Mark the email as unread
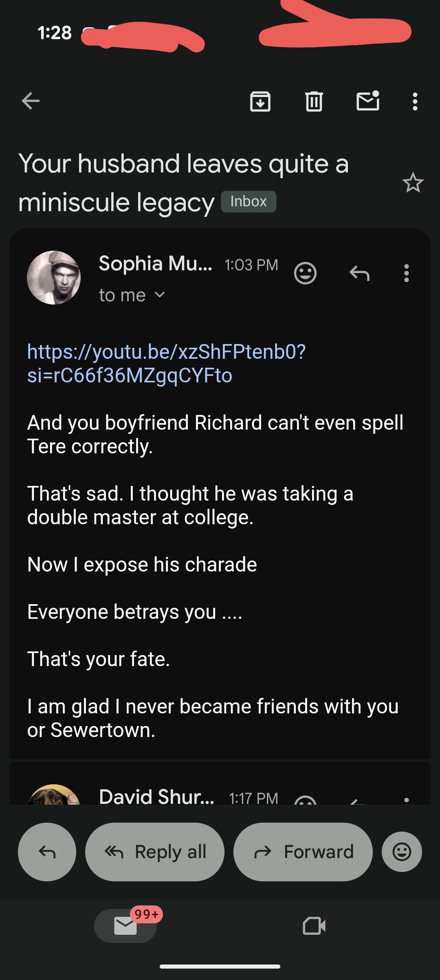 (368, 101)
